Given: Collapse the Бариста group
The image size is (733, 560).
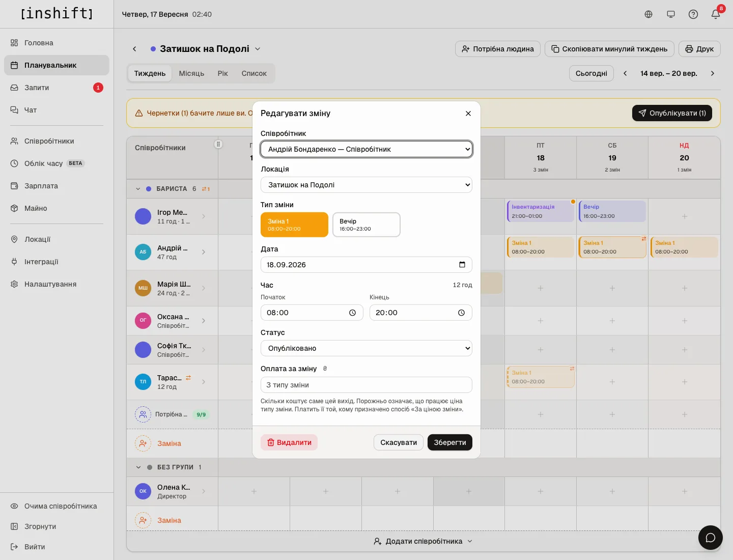Looking at the screenshot, I should (x=138, y=189).
